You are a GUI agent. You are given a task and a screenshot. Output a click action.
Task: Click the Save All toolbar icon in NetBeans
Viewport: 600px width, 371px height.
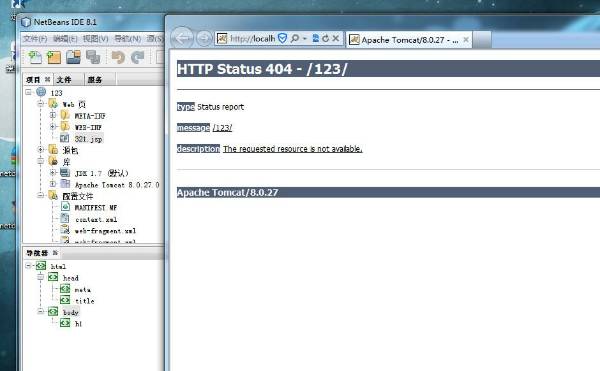coord(93,57)
